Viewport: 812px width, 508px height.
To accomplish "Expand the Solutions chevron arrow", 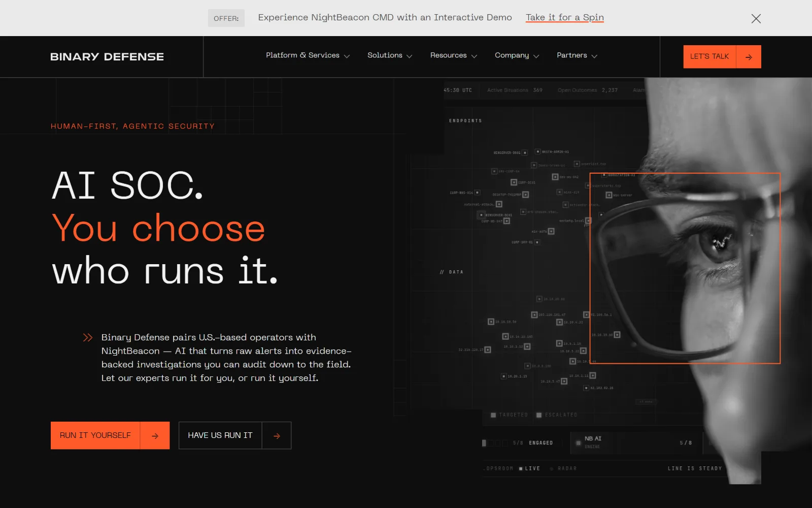I will click(x=410, y=56).
